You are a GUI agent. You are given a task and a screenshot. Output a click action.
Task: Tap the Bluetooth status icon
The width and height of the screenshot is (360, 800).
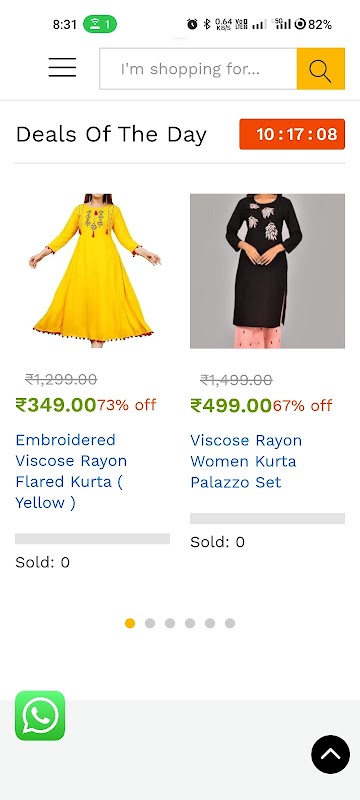pos(207,24)
